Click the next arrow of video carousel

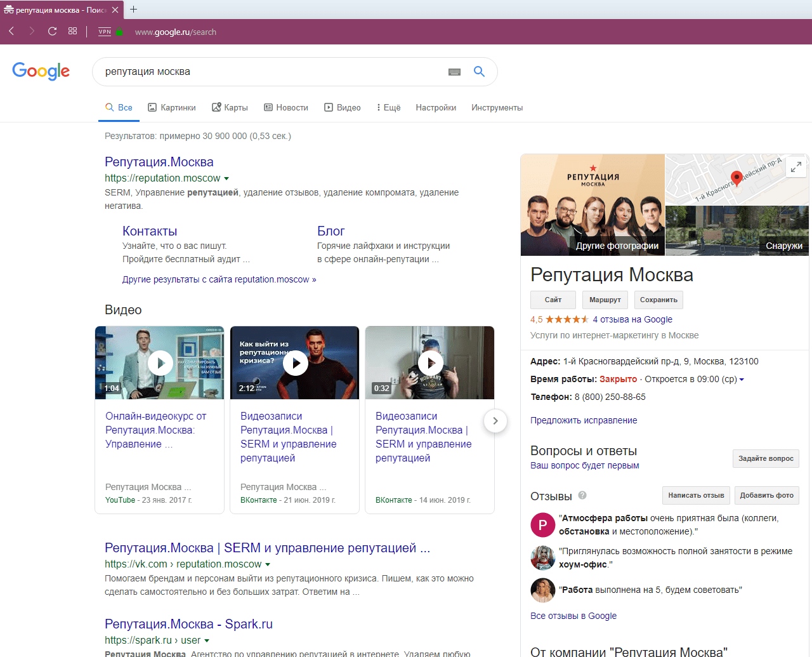pos(495,420)
